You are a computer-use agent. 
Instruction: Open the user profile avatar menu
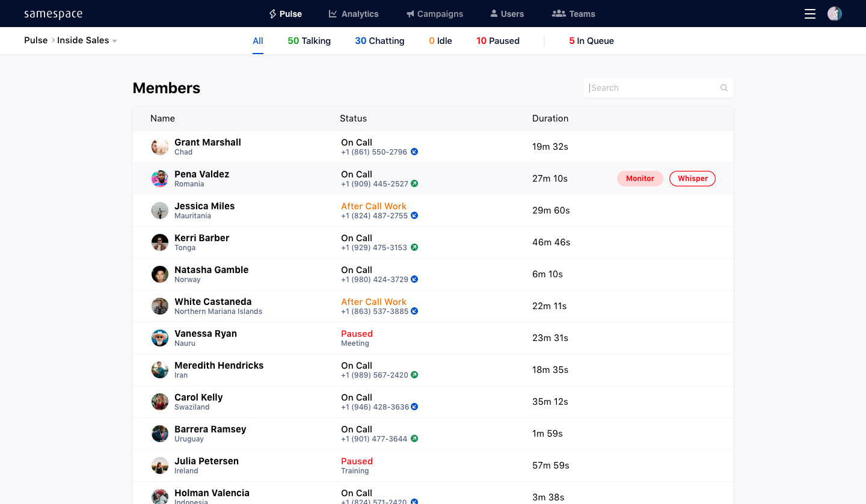click(835, 14)
